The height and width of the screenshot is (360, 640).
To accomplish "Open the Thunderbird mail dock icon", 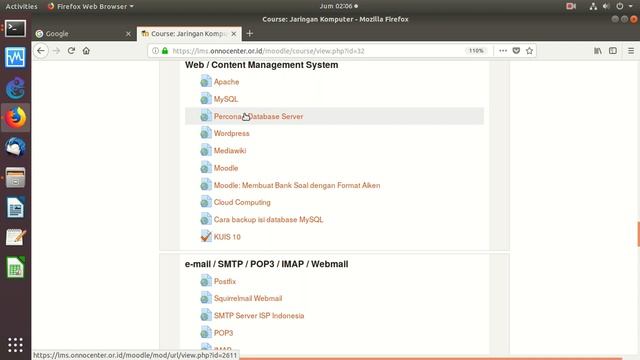I will click(x=16, y=147).
